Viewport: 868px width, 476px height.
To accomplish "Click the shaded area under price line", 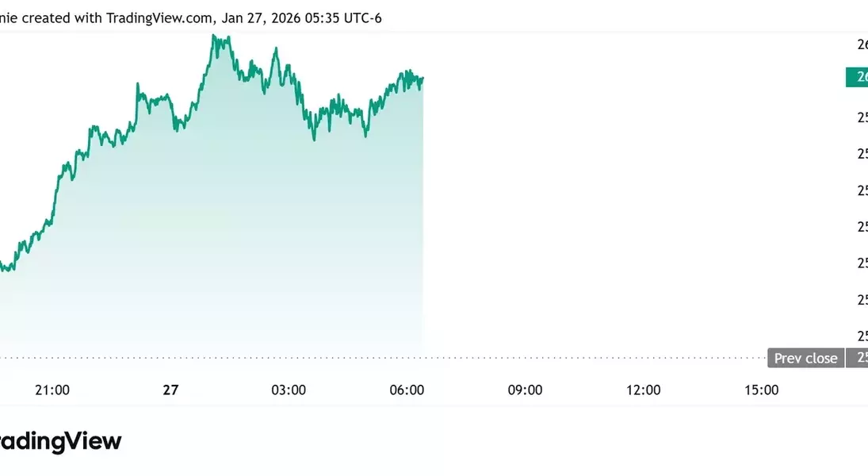I will [238, 238].
